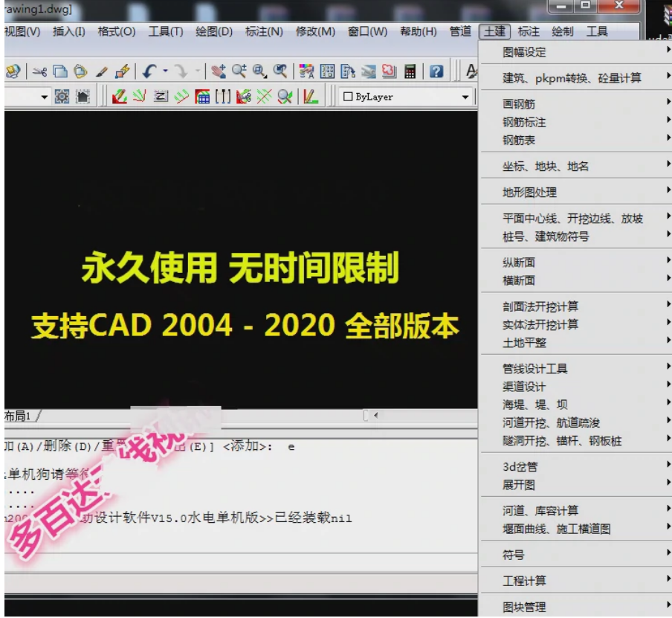Open the Sheet Set Manager icon
This screenshot has width=672, height=618.
(369, 71)
